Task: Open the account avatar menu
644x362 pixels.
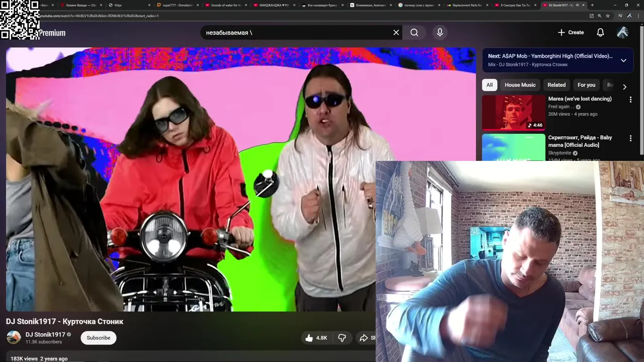Action: (x=622, y=33)
